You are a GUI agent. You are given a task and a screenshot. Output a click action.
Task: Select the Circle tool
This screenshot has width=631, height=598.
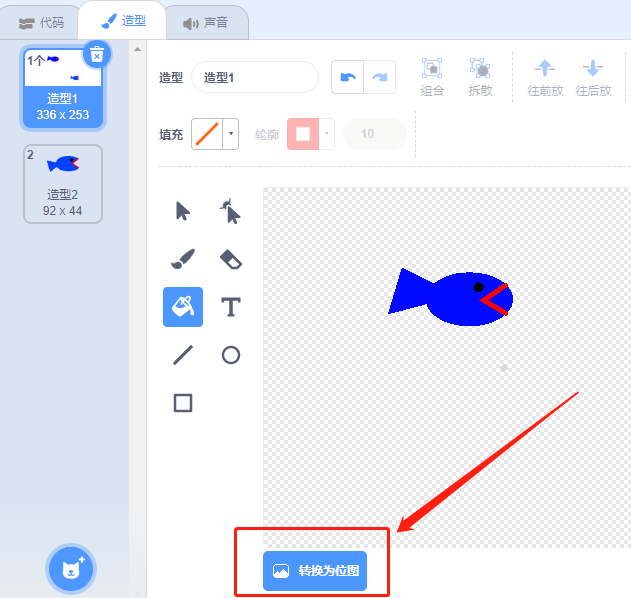[231, 355]
